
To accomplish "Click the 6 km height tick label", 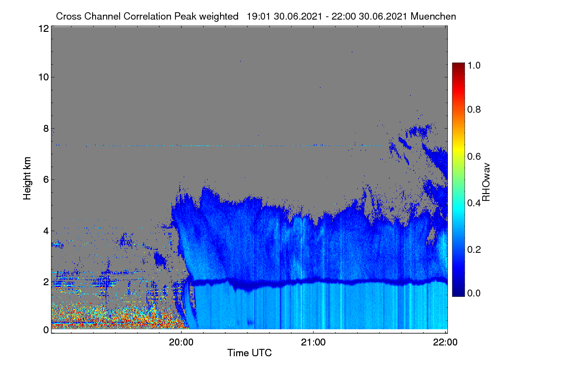I will pyautogui.click(x=45, y=179).
